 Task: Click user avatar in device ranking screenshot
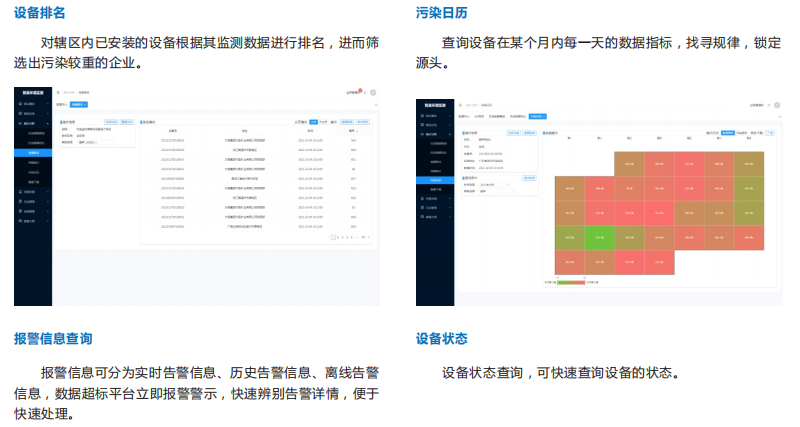(373, 92)
